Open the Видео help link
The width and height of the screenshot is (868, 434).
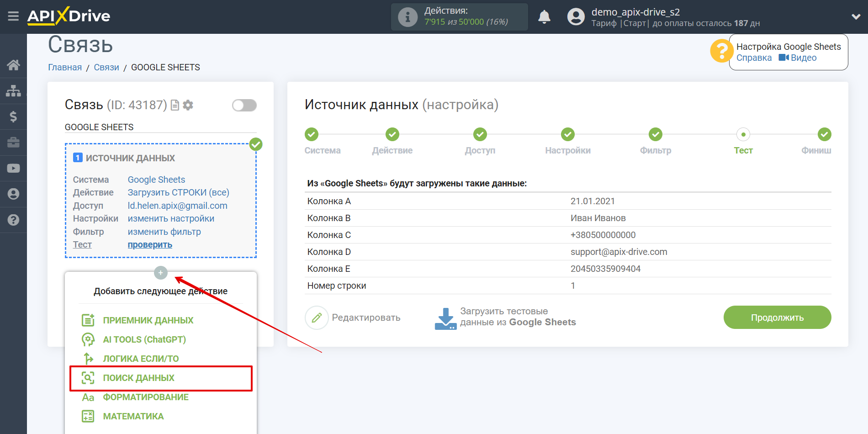click(798, 58)
